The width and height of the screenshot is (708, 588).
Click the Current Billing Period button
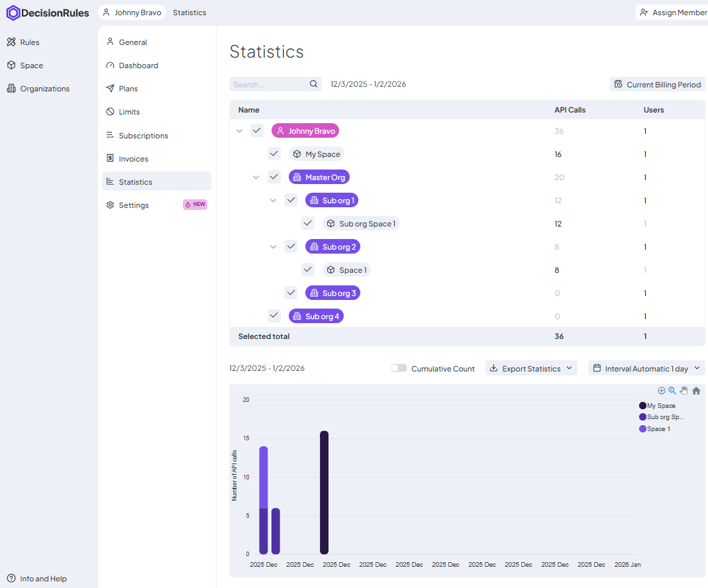click(657, 84)
